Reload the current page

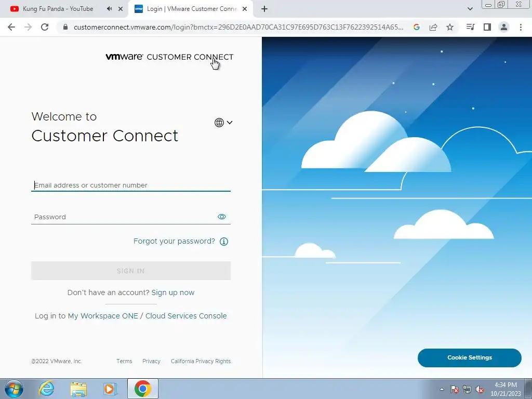(x=45, y=27)
